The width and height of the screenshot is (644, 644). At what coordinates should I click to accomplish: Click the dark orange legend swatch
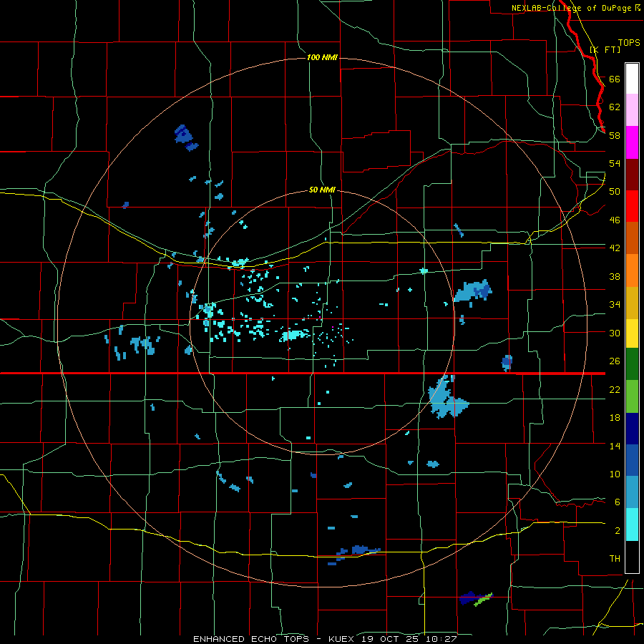point(632,238)
